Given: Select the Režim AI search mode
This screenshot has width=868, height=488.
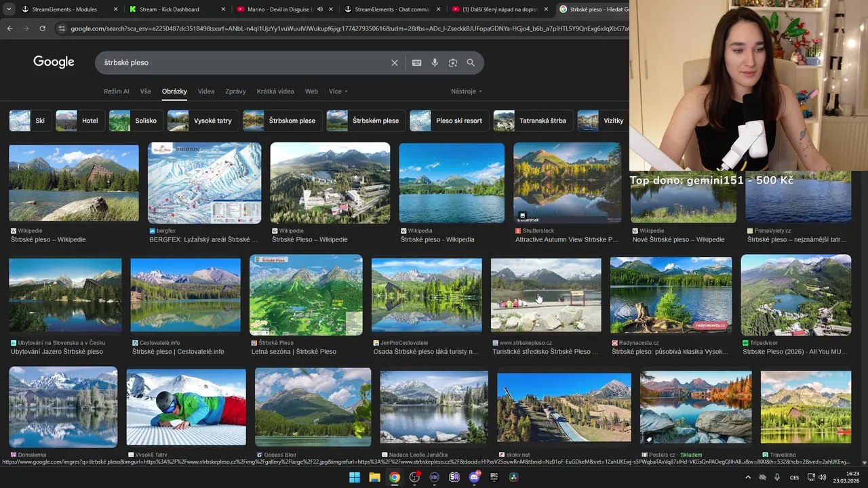Looking at the screenshot, I should coord(117,91).
